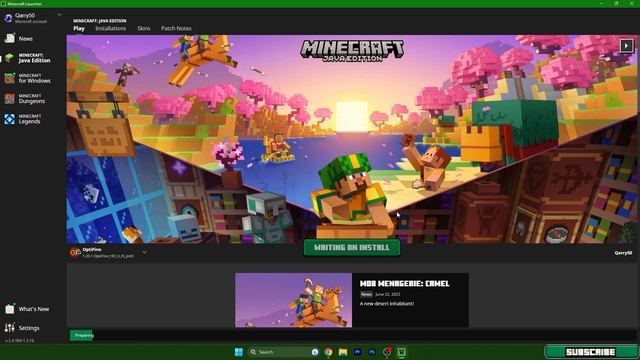640x360 pixels.
Task: Click the News tag on camel article
Action: point(366,294)
